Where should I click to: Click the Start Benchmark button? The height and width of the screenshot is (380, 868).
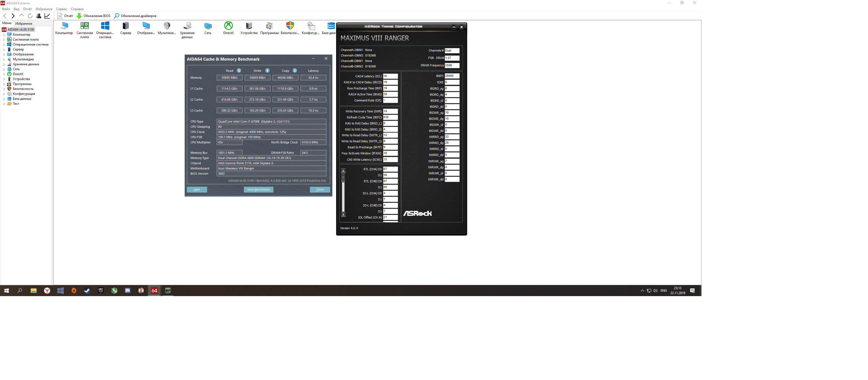(x=258, y=189)
